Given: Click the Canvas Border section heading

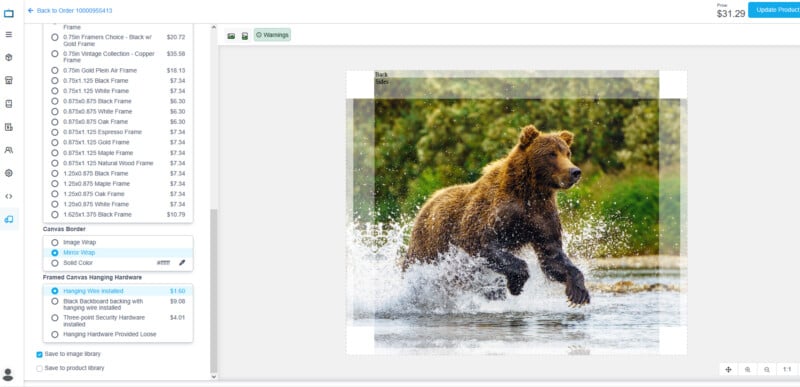Looking at the screenshot, I should click(64, 229).
